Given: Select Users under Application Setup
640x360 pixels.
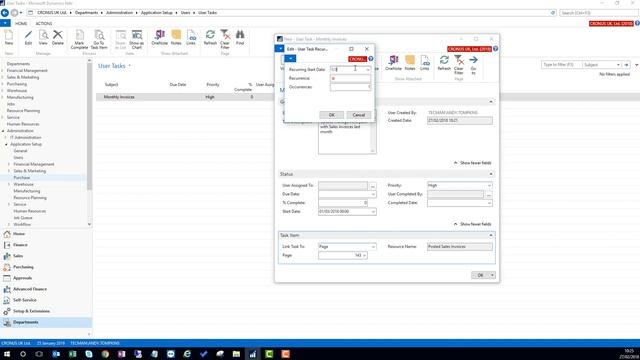Looking at the screenshot, I should (x=18, y=158).
